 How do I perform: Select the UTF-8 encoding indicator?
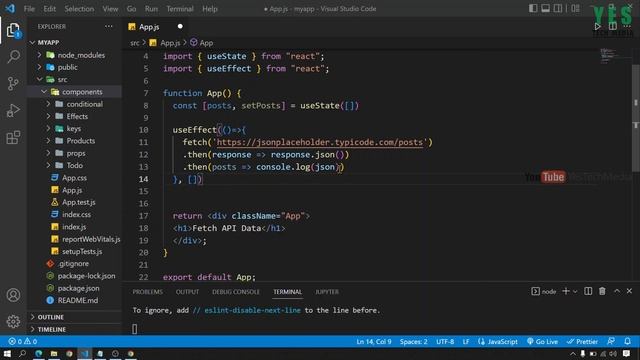point(445,341)
